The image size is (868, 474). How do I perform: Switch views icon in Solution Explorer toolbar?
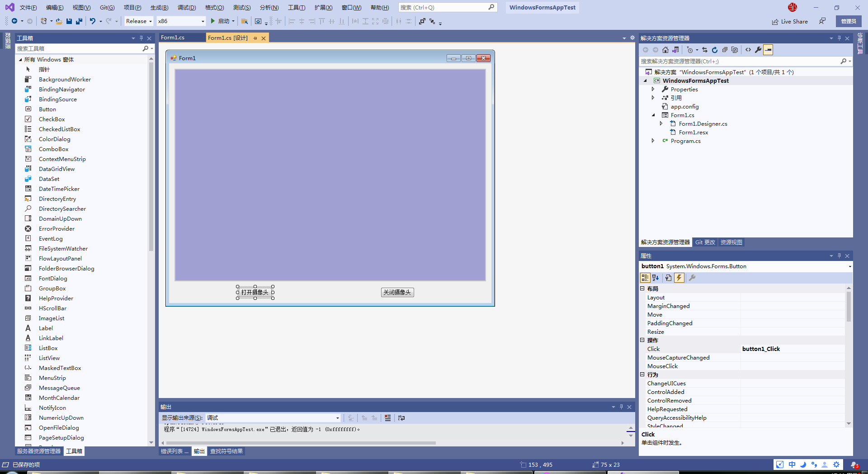click(675, 50)
